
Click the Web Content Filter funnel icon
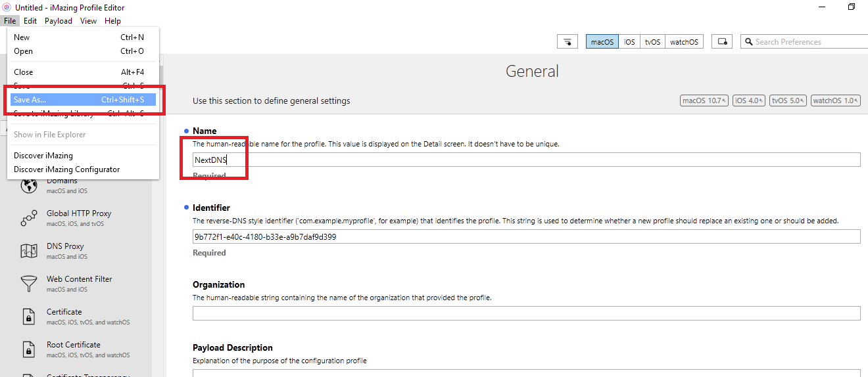click(29, 284)
